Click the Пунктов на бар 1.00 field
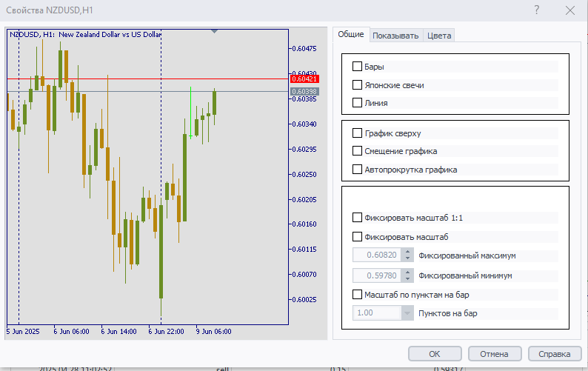Viewport: 588px width, 371px height. click(x=377, y=312)
